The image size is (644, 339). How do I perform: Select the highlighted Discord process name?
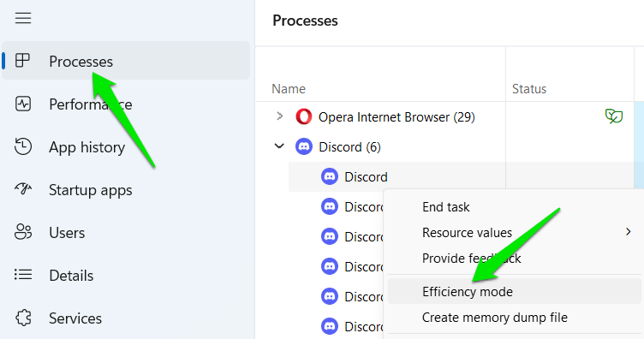coord(366,177)
